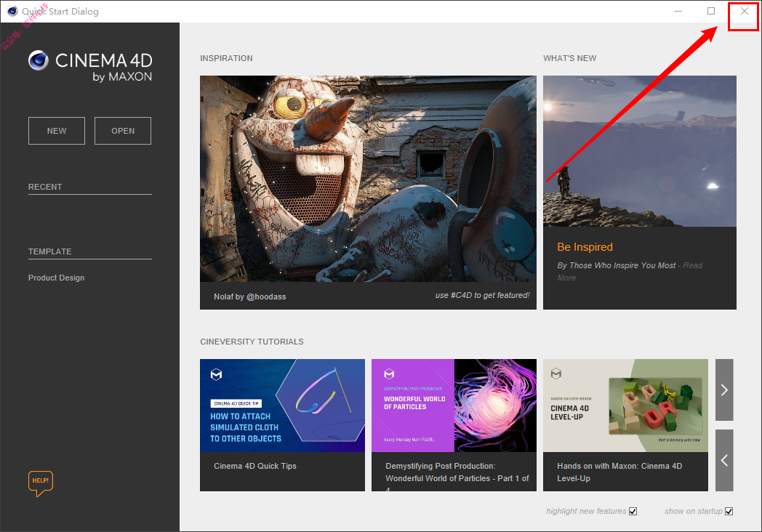The height and width of the screenshot is (532, 762).
Task: Click the 'use #C4D to get featured!' text
Action: point(482,295)
